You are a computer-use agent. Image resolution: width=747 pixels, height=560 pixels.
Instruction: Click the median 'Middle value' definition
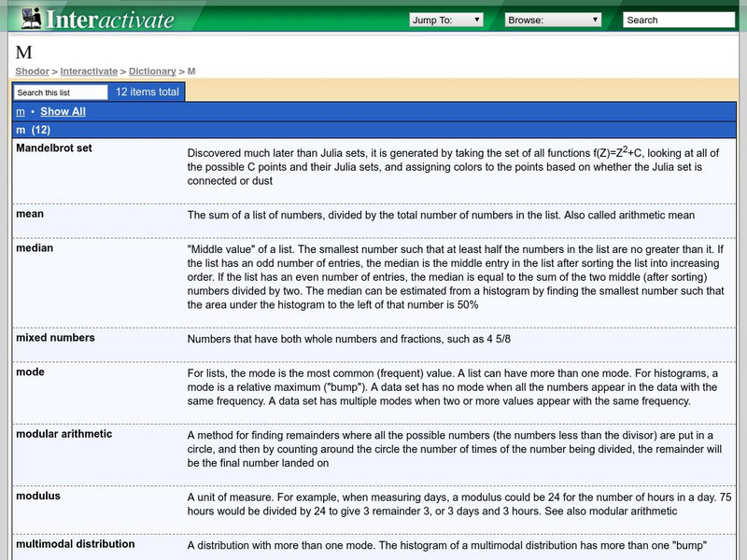click(x=456, y=276)
